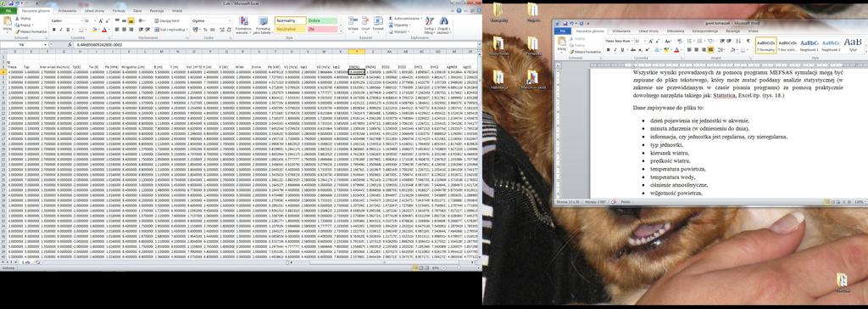Viewport: 868px width, 309px height.
Task: Click the Word Plik file button
Action: pyautogui.click(x=563, y=31)
